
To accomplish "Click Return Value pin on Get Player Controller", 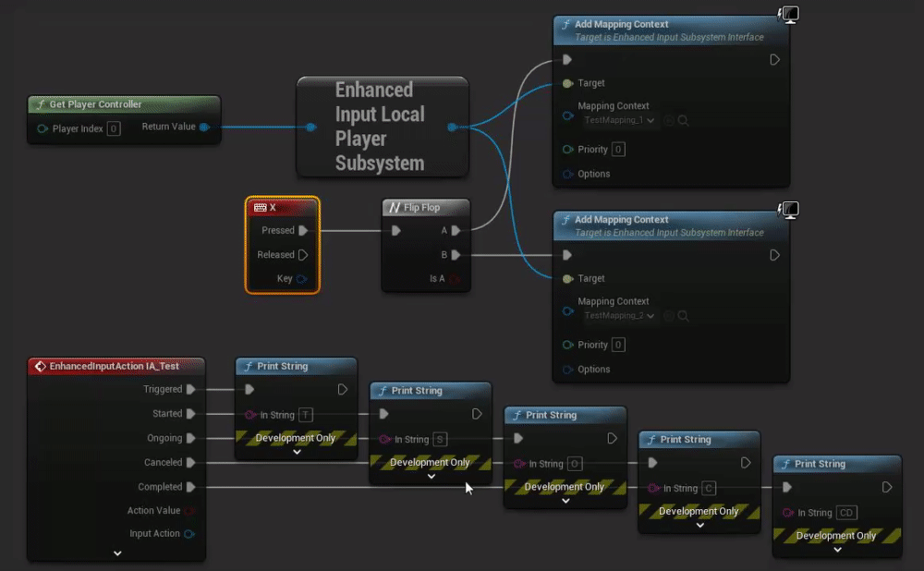I will coord(204,127).
